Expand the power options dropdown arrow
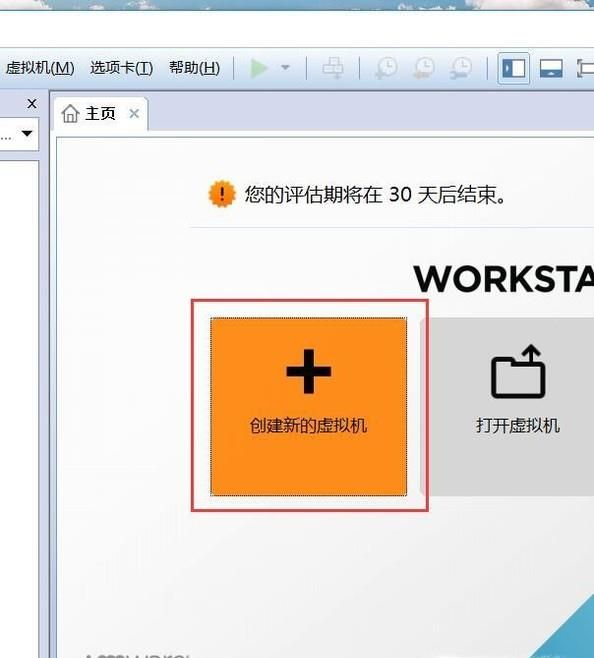594x658 pixels. (x=285, y=68)
